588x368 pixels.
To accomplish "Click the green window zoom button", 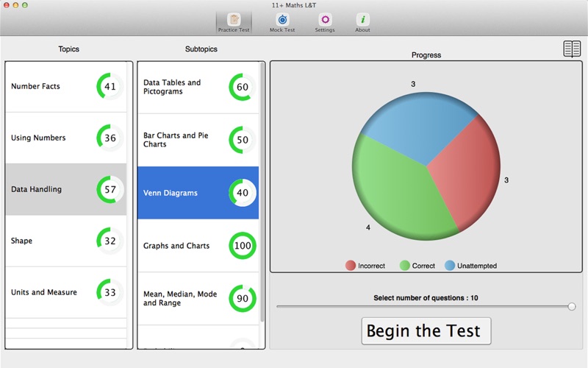I will (25, 5).
